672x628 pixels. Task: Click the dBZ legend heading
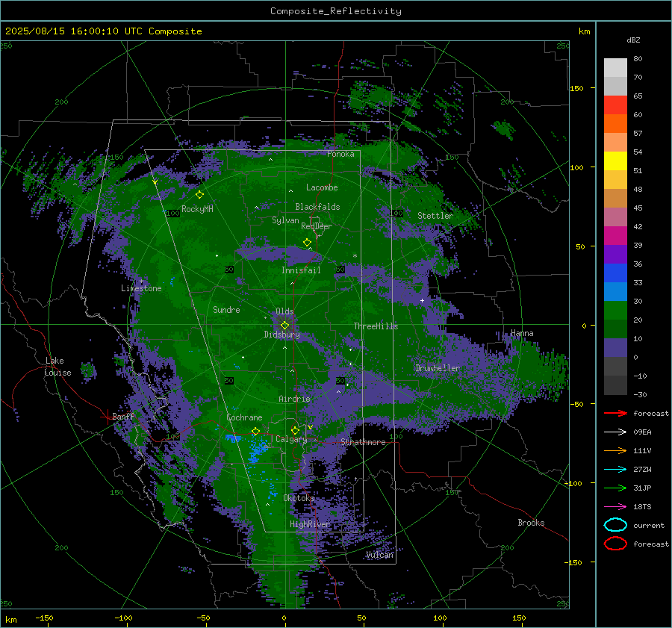(633, 40)
